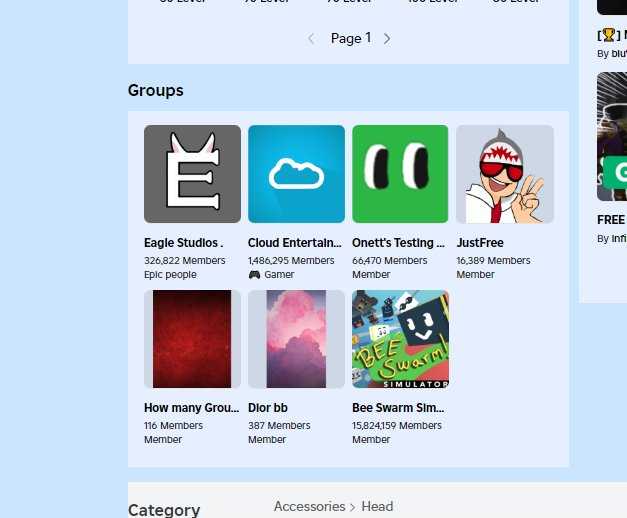
Task: Click the 326,822 Members text
Action: (185, 260)
